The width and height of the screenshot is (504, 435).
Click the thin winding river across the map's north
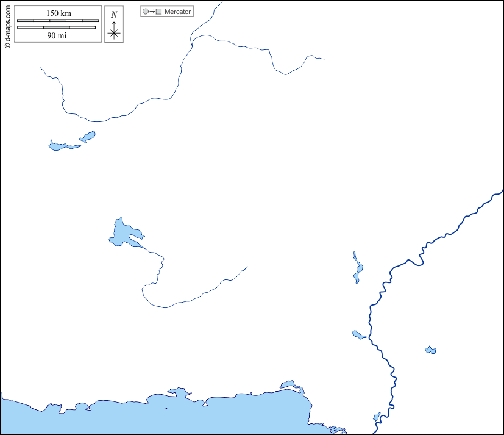[180, 73]
